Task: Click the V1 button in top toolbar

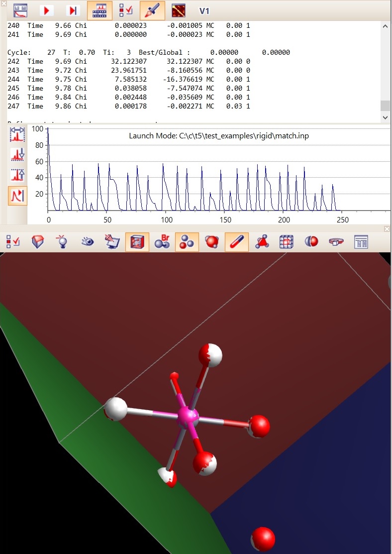Action: coord(204,11)
